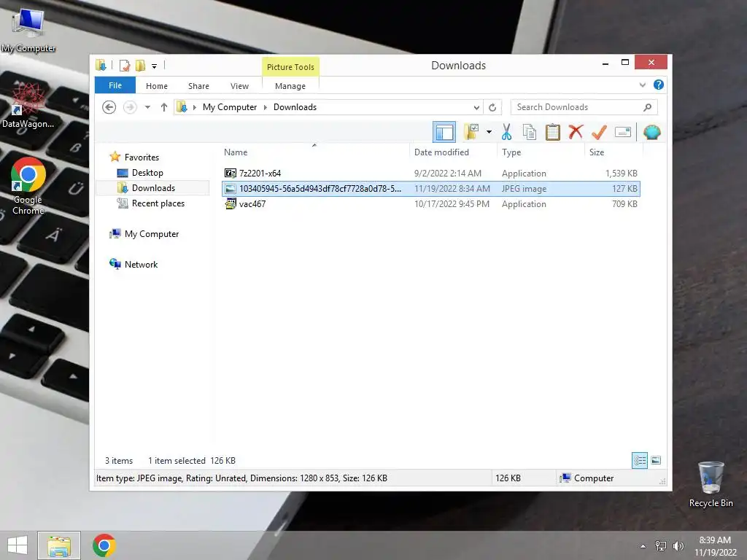Open the Recycle Bin on desktop

[x=711, y=484]
